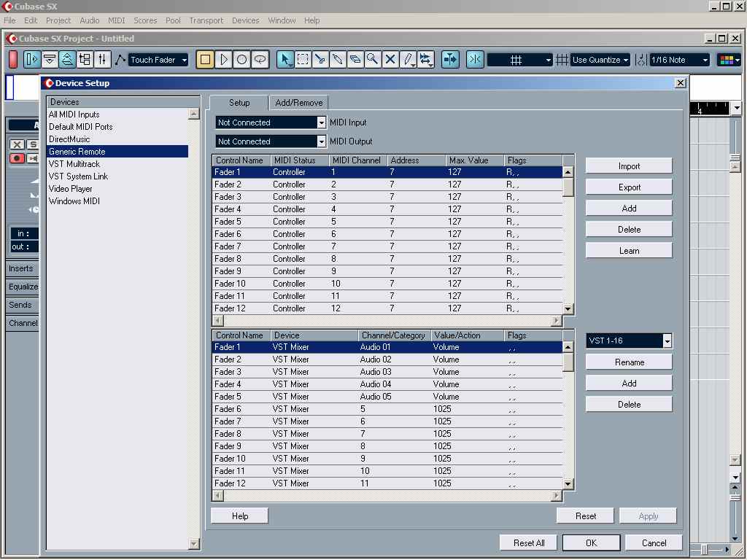Select the Glue tube tool
The height and width of the screenshot is (560, 747).
point(338,60)
